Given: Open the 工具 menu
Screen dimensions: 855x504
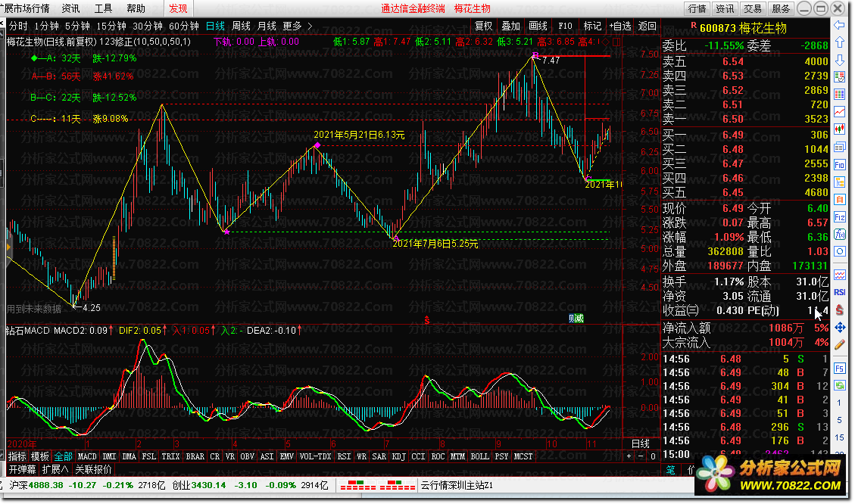Looking at the screenshot, I should (103, 8).
